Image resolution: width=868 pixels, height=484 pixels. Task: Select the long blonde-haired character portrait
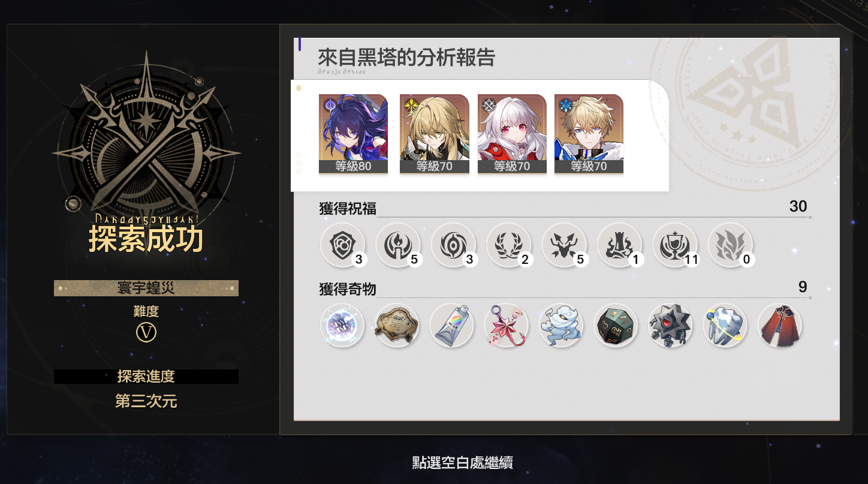434,134
